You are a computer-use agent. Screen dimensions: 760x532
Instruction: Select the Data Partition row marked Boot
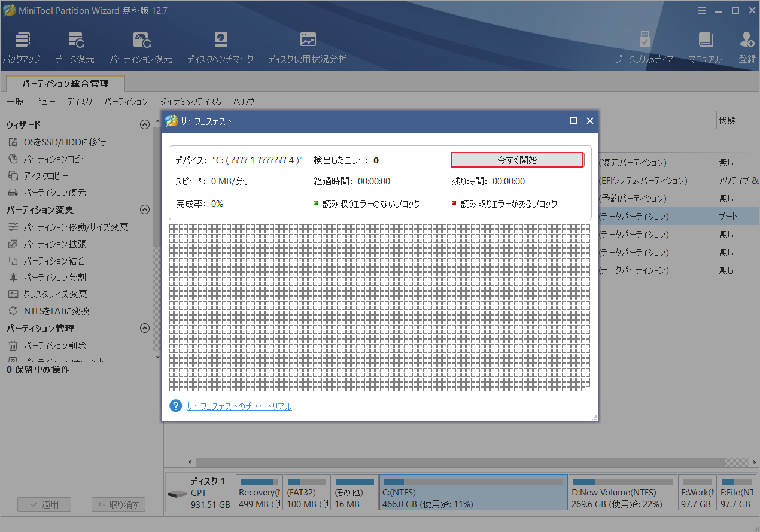[x=679, y=216]
